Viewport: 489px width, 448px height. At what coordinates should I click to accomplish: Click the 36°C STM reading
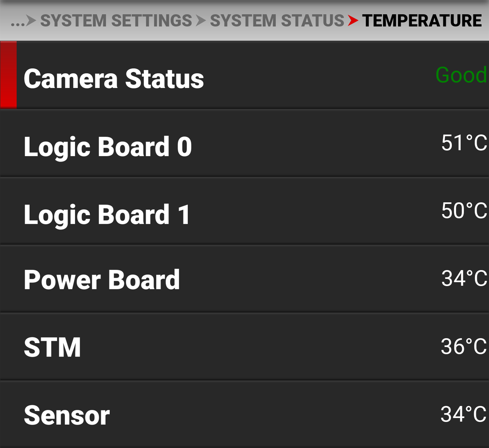point(464,346)
